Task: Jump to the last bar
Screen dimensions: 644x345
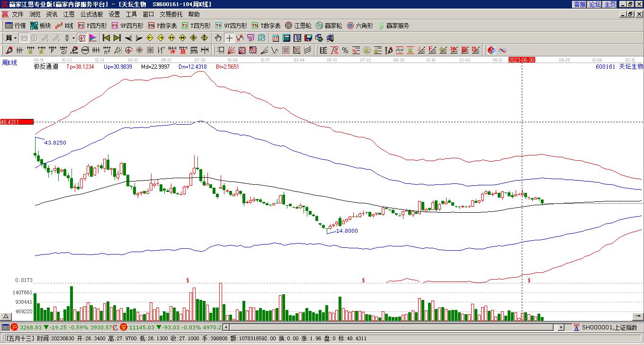Action: [117, 38]
